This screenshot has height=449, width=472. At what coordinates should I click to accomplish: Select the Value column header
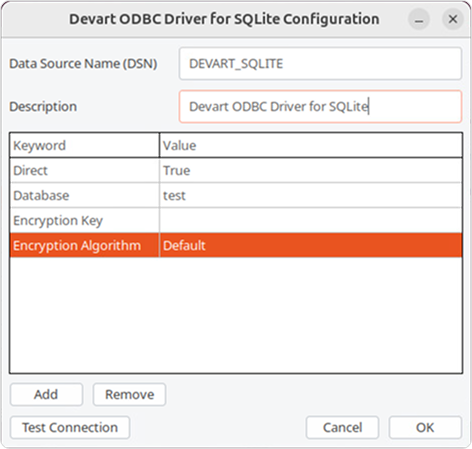click(311, 145)
